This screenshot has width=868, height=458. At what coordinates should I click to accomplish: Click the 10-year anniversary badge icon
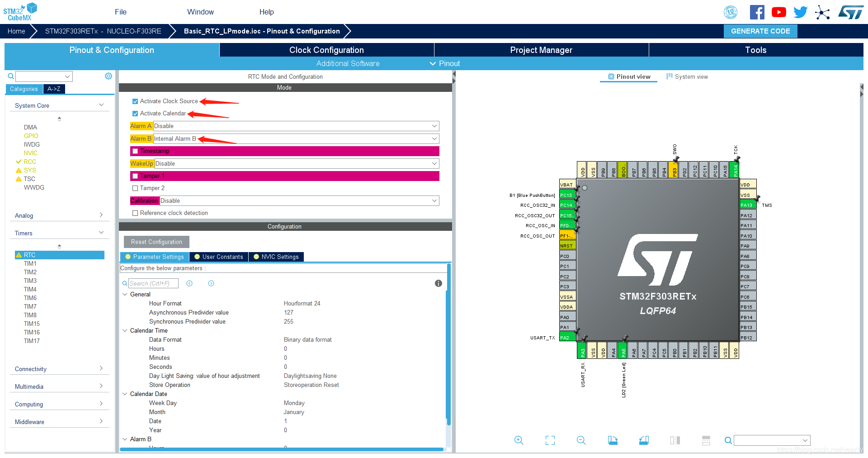point(731,12)
